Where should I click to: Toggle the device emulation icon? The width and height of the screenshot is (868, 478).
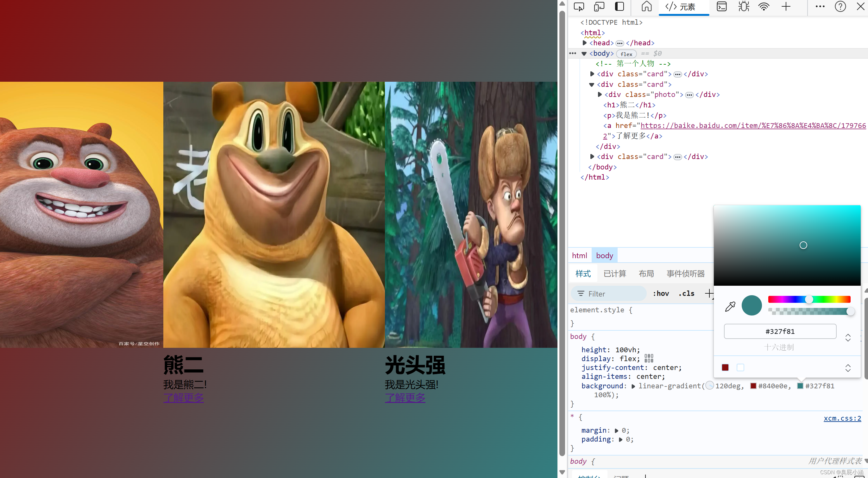pos(599,7)
